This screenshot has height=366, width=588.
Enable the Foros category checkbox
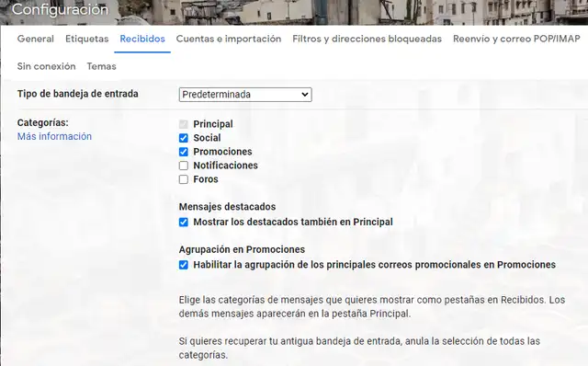tap(184, 179)
